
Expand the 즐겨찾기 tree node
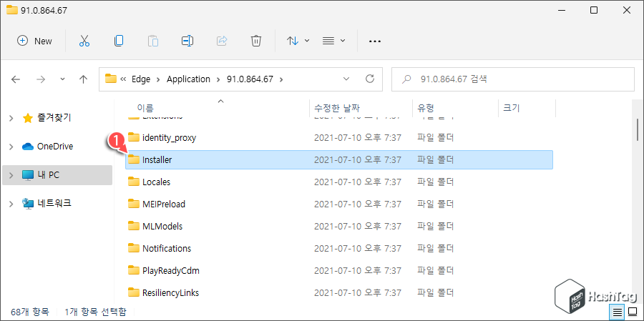click(11, 118)
